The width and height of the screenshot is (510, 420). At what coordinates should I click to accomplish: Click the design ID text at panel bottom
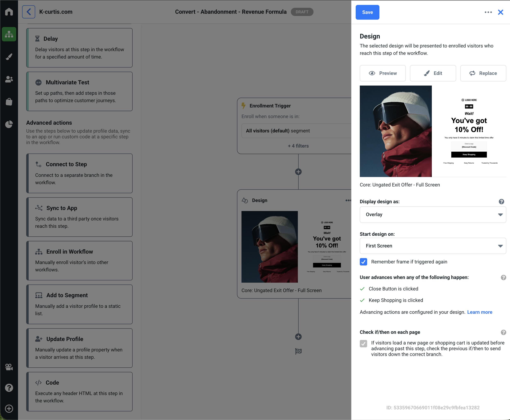click(x=433, y=408)
